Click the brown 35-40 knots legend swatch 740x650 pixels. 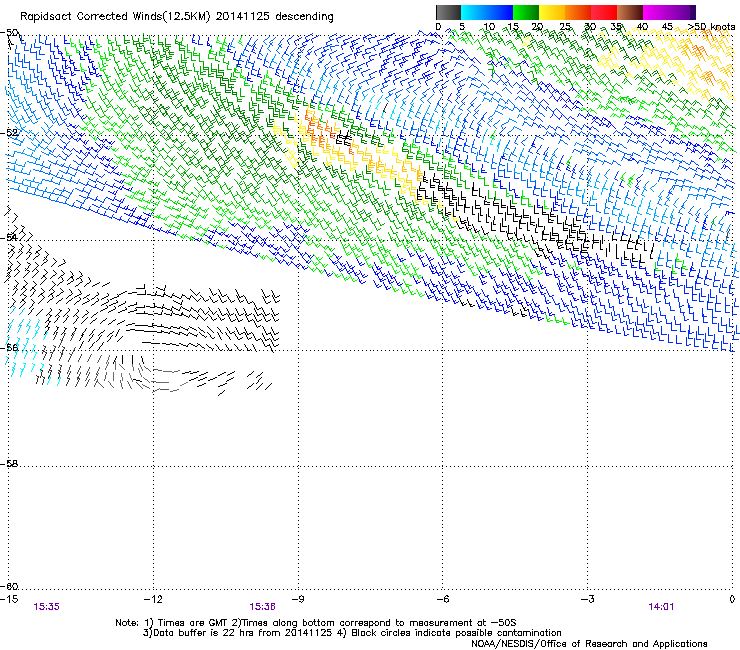click(630, 12)
